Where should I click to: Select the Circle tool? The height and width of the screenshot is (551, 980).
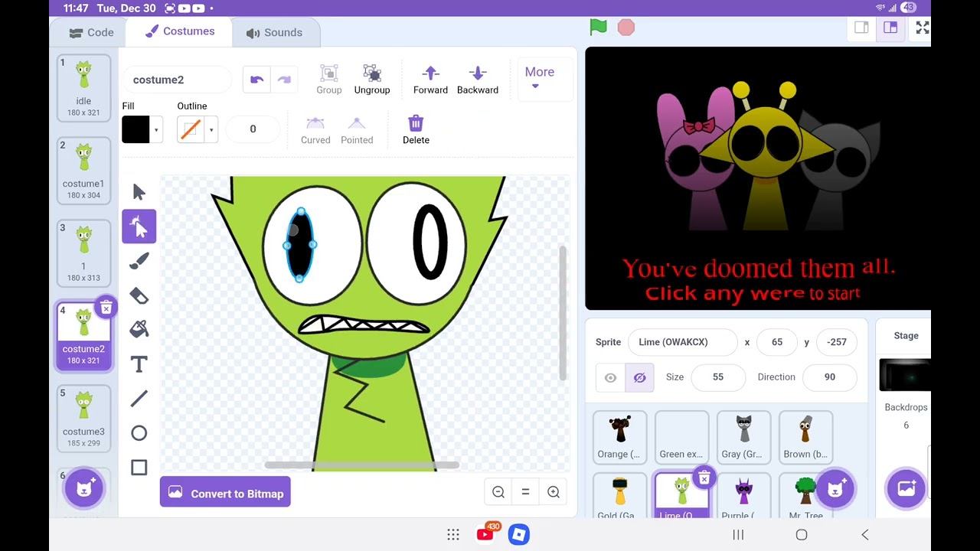[x=139, y=433]
